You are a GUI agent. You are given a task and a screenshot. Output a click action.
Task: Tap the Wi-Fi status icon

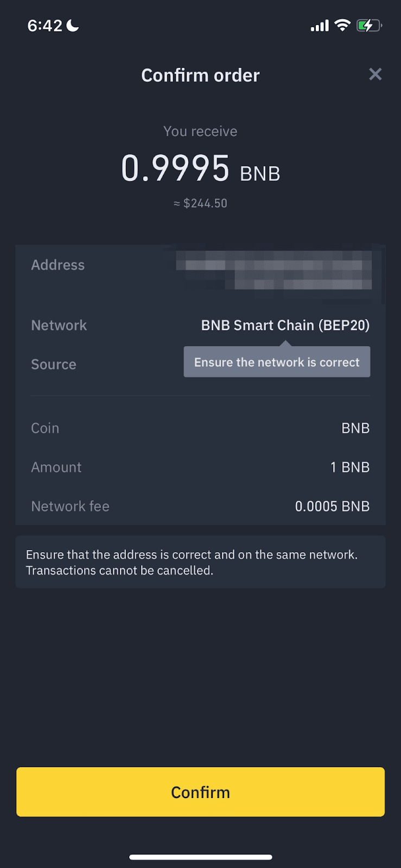pos(342,25)
